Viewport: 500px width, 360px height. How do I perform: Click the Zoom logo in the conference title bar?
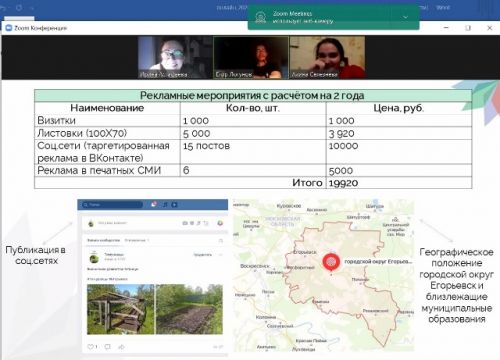point(9,28)
